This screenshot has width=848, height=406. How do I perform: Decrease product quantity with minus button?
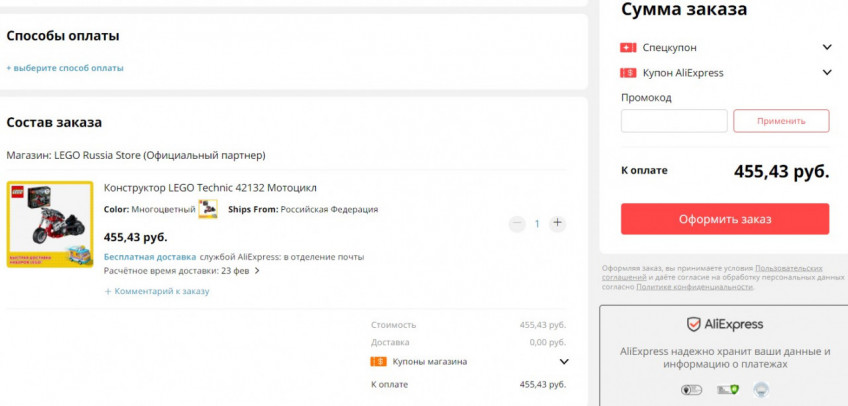pos(516,223)
